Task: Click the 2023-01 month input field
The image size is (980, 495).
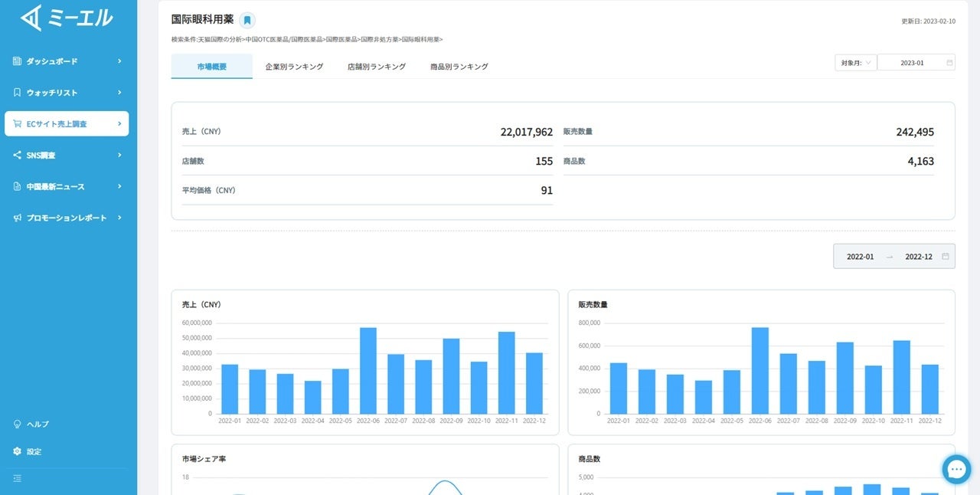Action: click(x=916, y=63)
